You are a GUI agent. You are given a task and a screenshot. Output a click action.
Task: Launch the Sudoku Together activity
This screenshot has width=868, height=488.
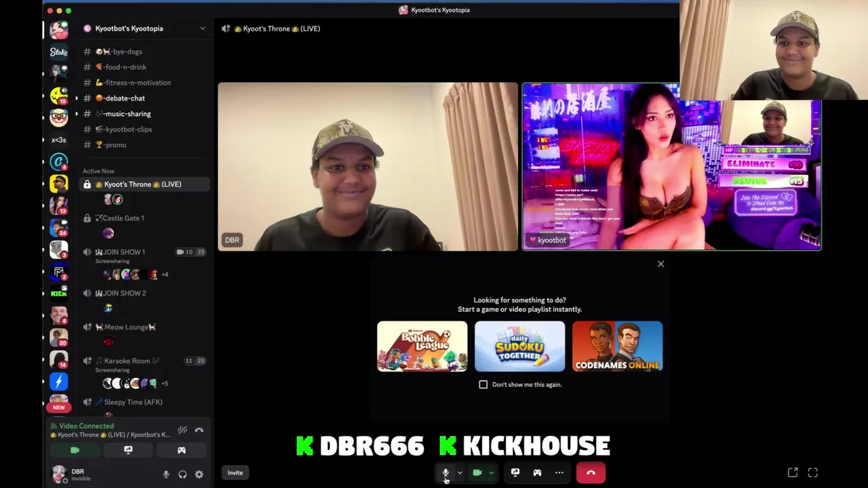click(519, 346)
